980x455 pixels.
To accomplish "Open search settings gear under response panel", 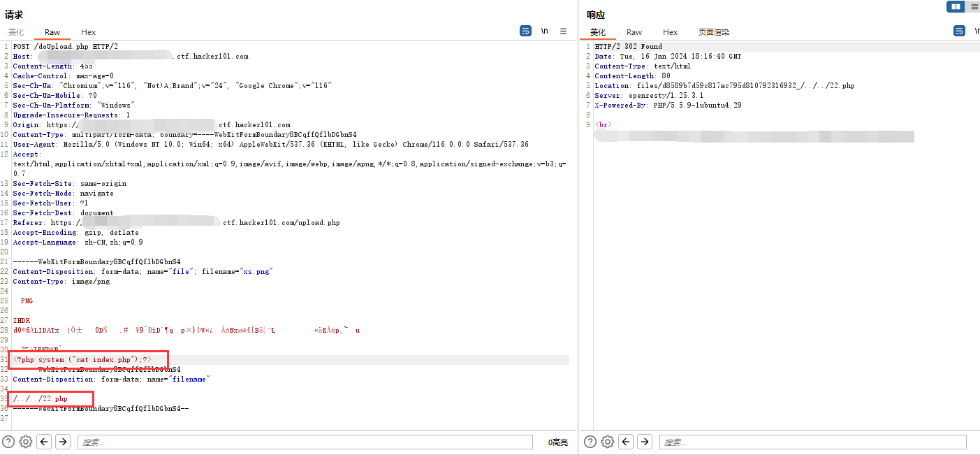I will (608, 442).
